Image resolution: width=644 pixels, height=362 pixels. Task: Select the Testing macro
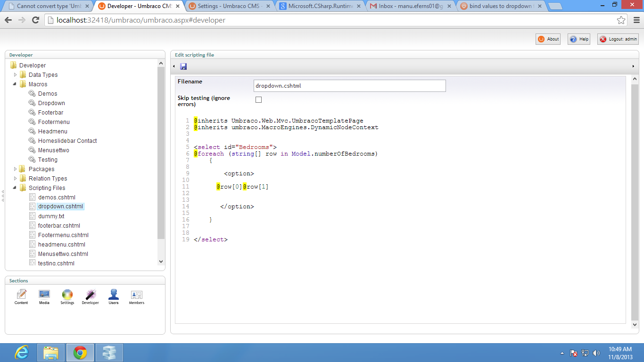click(48, 160)
